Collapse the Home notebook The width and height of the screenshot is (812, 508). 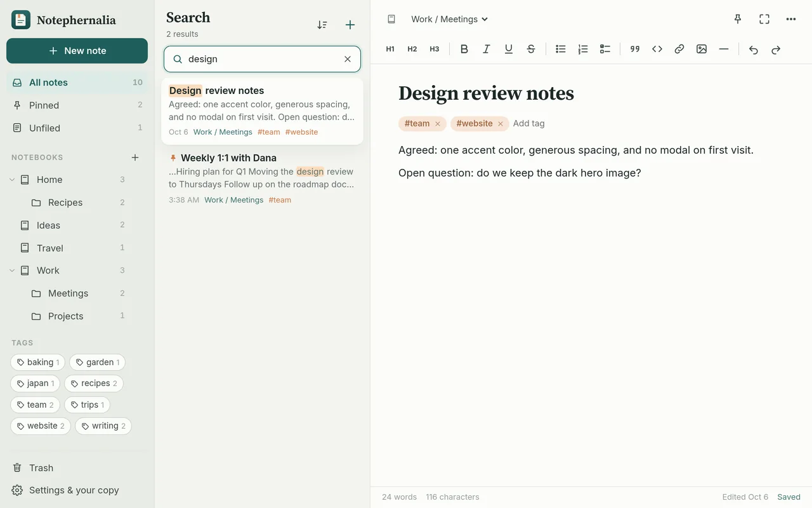point(12,180)
